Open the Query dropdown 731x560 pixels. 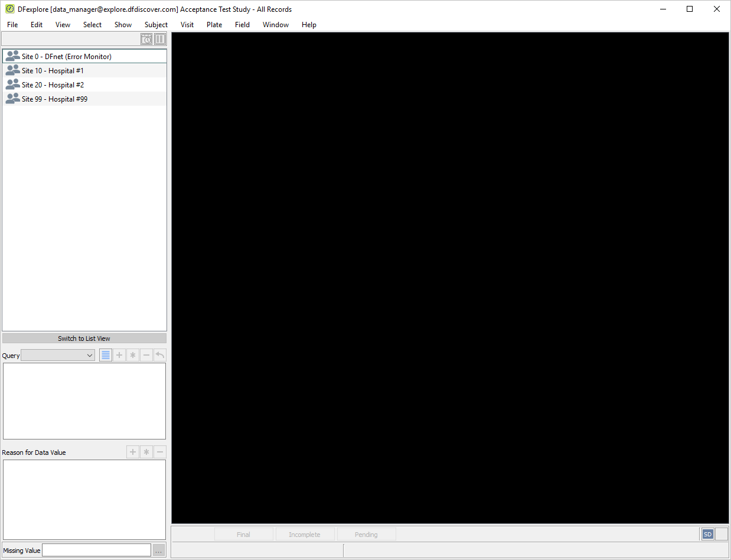[x=58, y=355]
